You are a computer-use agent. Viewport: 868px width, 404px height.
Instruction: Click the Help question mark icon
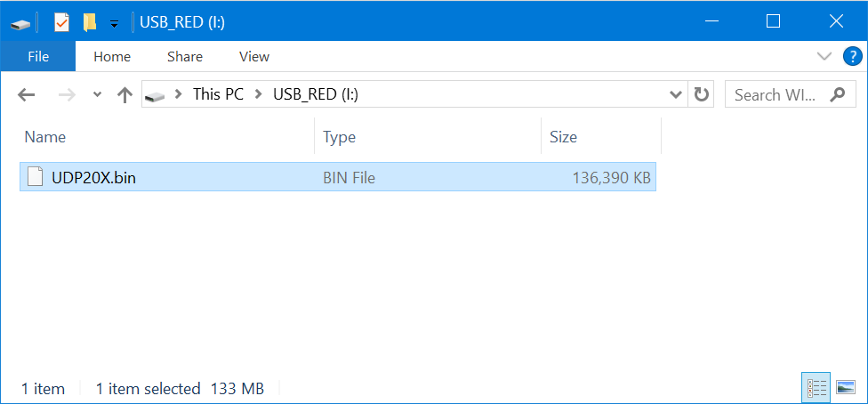coord(853,57)
